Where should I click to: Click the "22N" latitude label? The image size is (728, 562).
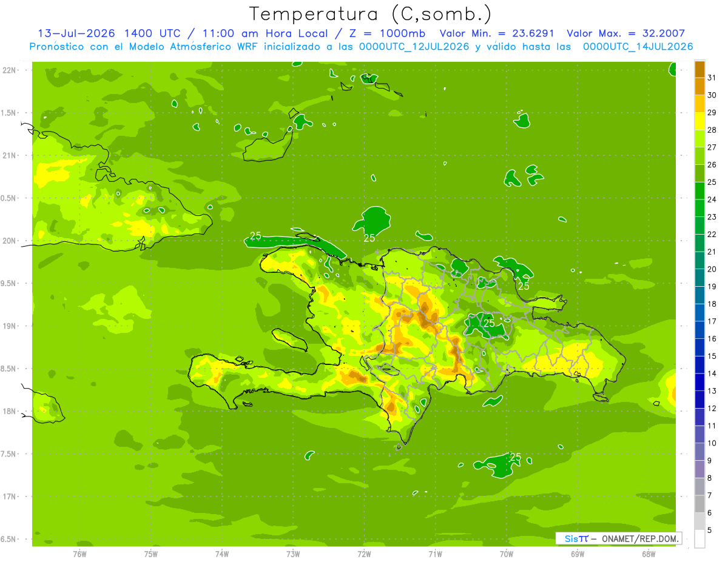click(10, 70)
